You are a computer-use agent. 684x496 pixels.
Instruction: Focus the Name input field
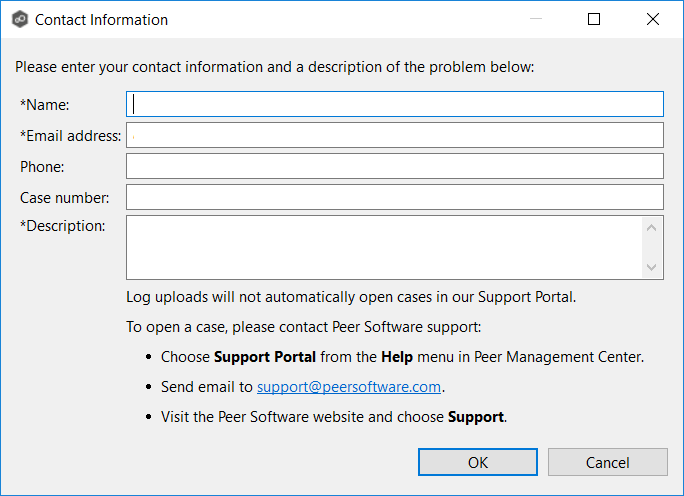click(394, 104)
